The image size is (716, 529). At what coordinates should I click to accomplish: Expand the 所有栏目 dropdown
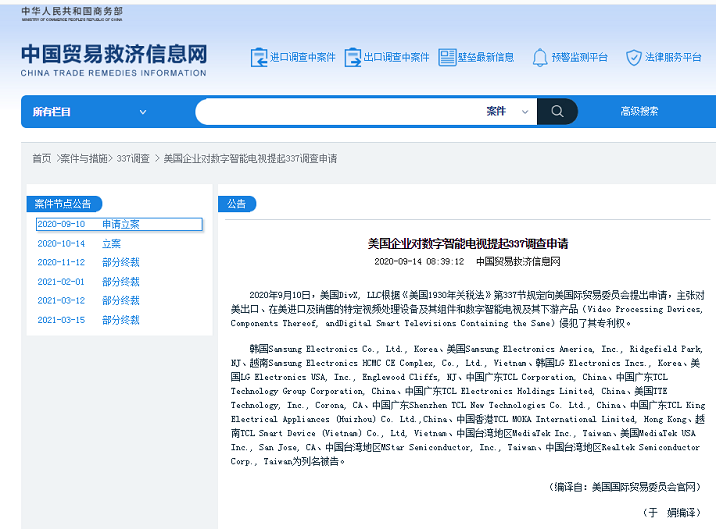[90, 112]
